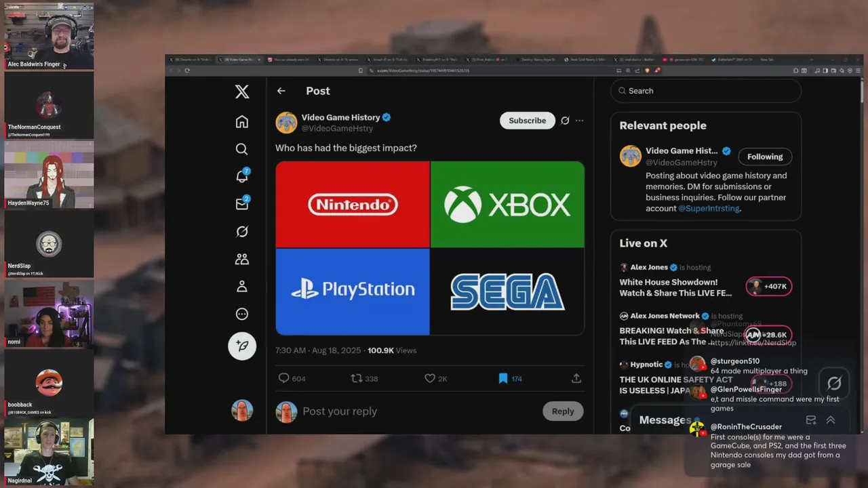Click the X Search box

tap(705, 91)
